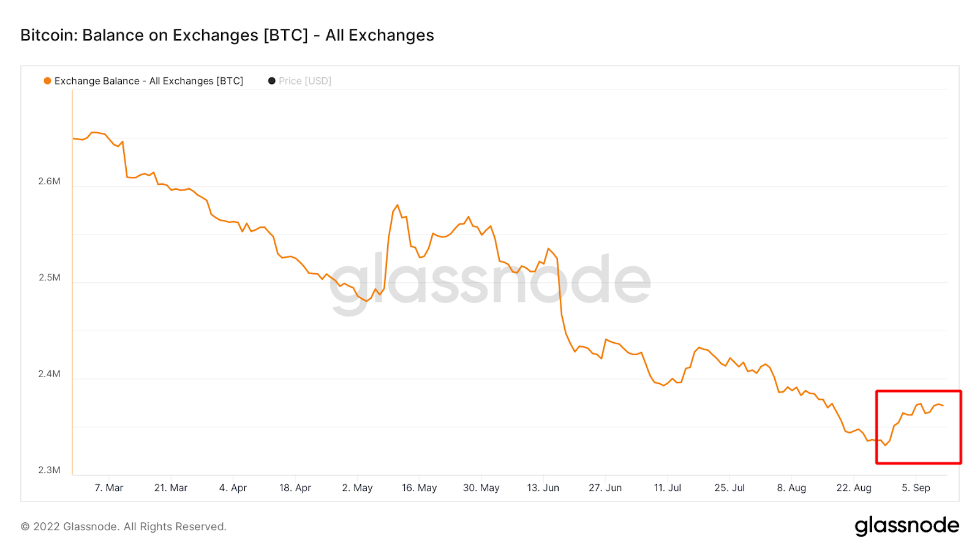Click the 5. Sep axis label
Image resolution: width=980 pixels, height=551 pixels.
coord(916,488)
